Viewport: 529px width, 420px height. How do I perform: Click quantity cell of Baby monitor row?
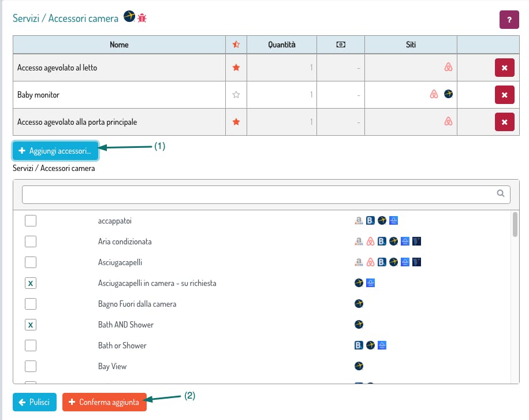point(282,95)
